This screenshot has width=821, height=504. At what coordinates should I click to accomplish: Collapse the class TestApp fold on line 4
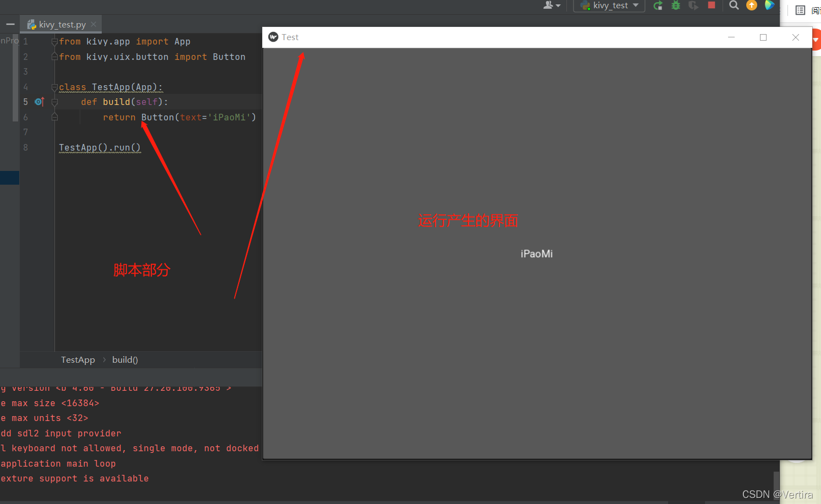tap(54, 87)
